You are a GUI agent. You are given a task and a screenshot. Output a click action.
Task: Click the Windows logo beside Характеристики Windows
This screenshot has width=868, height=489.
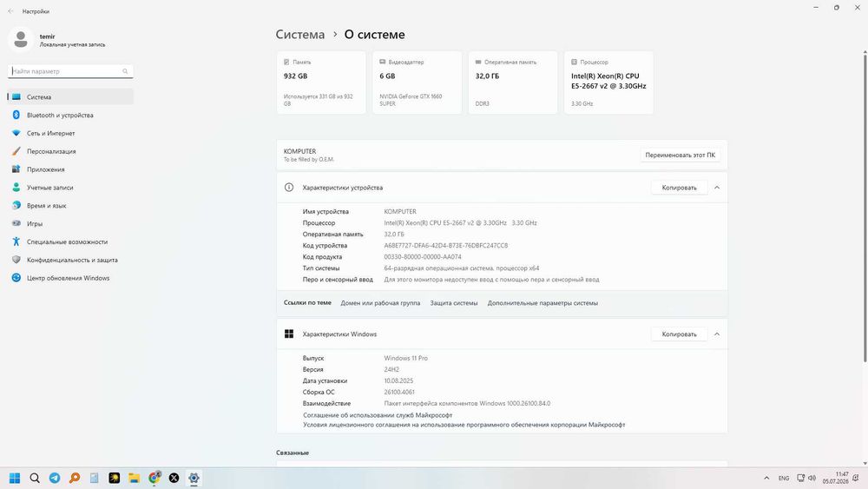[x=289, y=334]
